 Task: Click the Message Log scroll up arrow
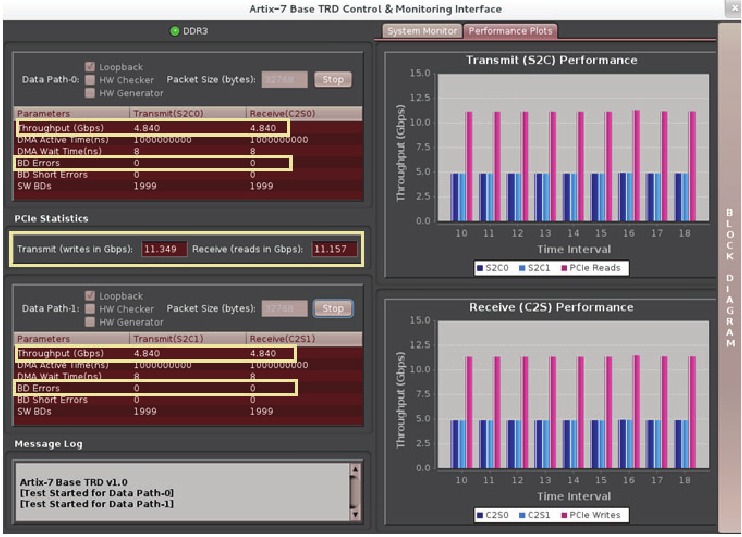click(x=355, y=468)
